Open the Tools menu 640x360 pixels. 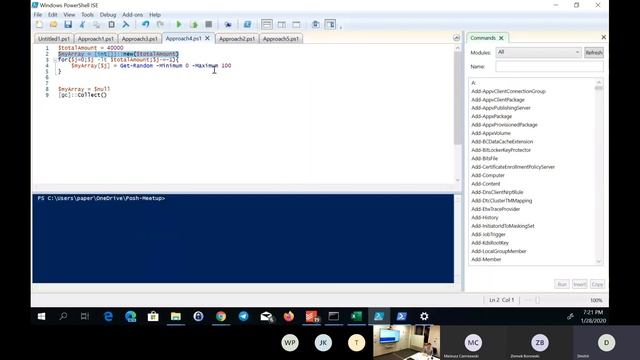87,15
